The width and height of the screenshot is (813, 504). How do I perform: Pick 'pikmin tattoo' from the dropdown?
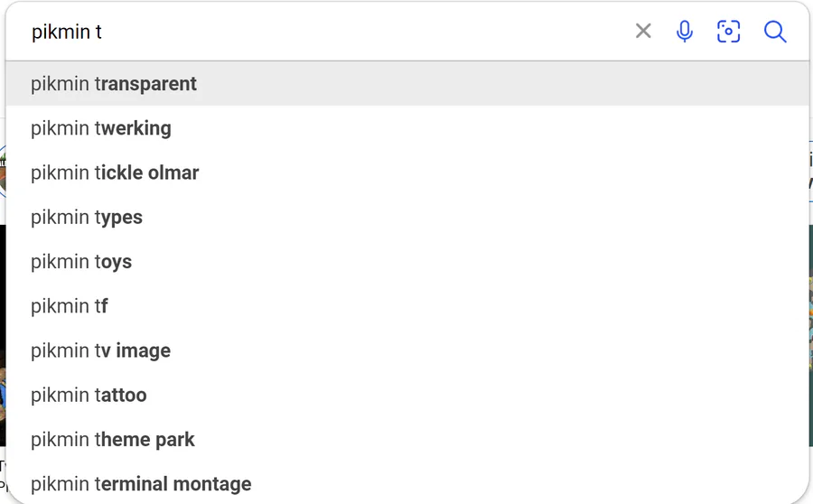point(89,395)
